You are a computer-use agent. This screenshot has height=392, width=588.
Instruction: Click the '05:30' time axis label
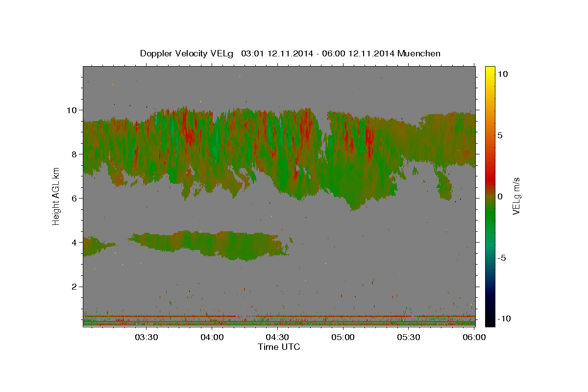409,337
